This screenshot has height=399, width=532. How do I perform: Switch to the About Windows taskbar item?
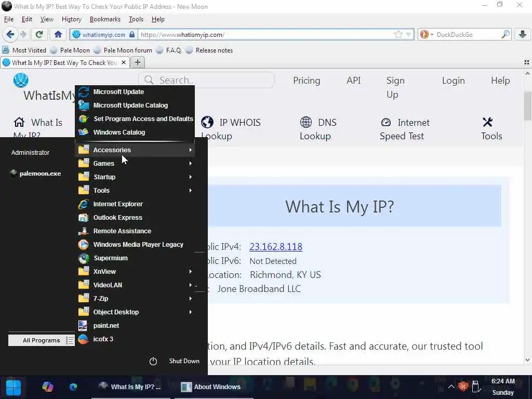[214, 387]
